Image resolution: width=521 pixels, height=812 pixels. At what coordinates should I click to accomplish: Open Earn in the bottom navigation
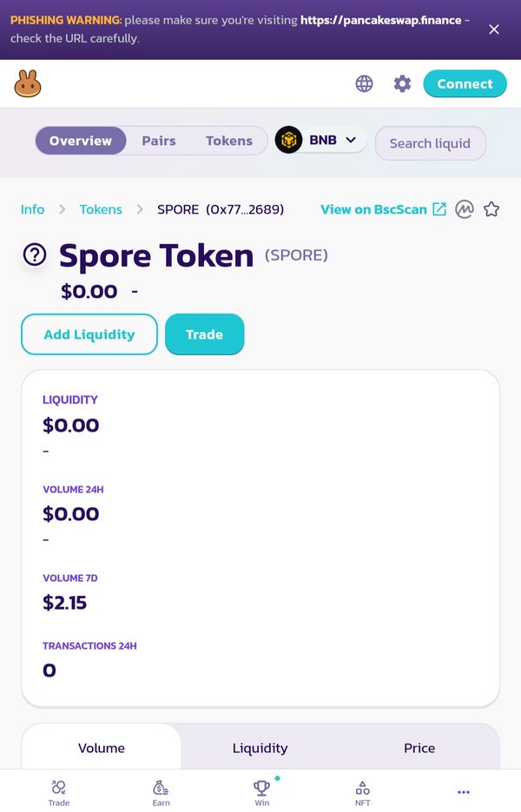pos(161,793)
